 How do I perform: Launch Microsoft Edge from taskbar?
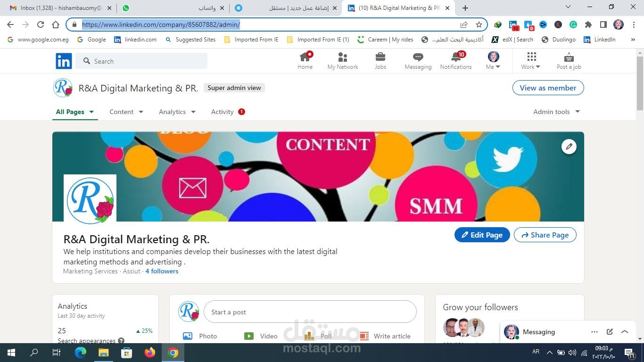pos(81,353)
